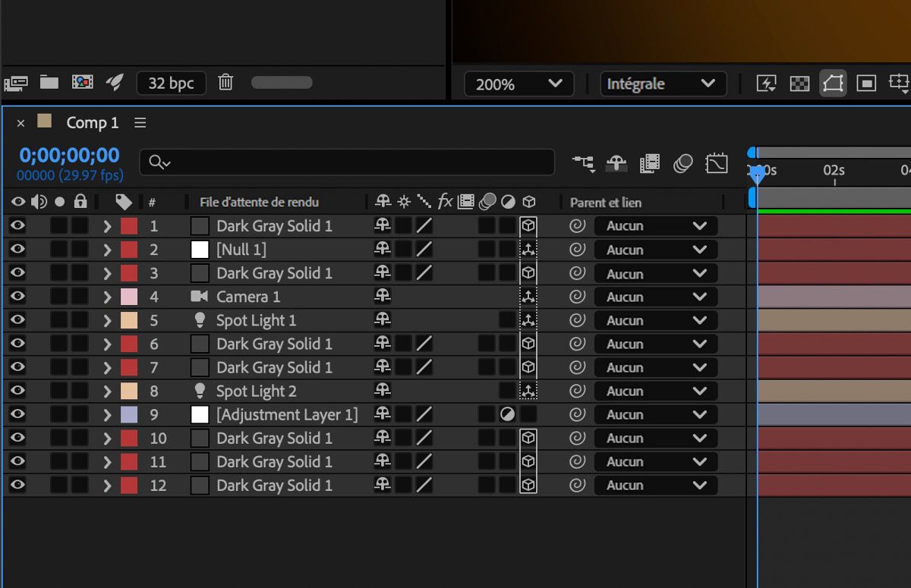Open the interpret footage icon in Project panel
Image resolution: width=911 pixels, height=588 pixels.
click(x=16, y=83)
